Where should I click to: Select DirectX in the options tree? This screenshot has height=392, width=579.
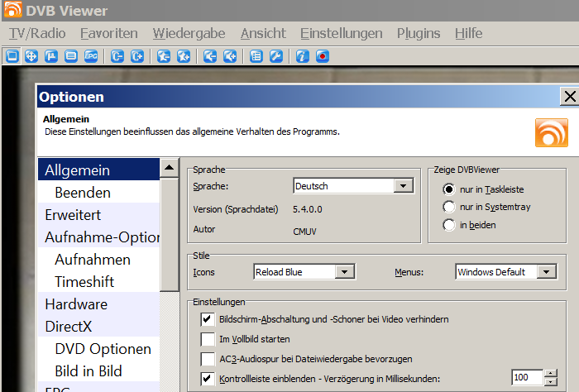98,327
